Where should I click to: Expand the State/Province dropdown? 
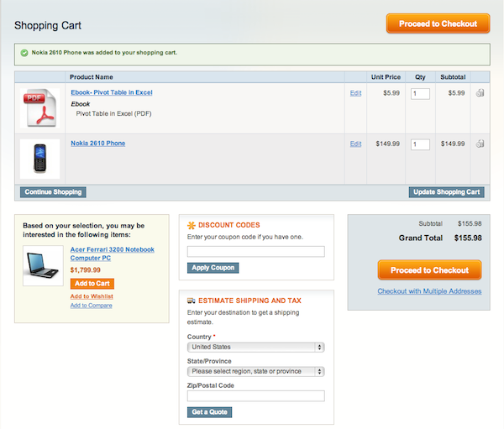point(256,371)
